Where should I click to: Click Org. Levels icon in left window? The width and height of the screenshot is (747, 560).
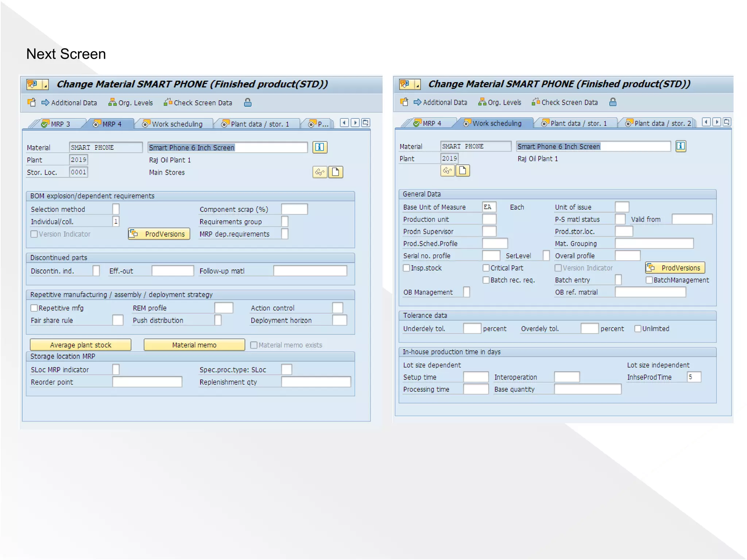112,102
